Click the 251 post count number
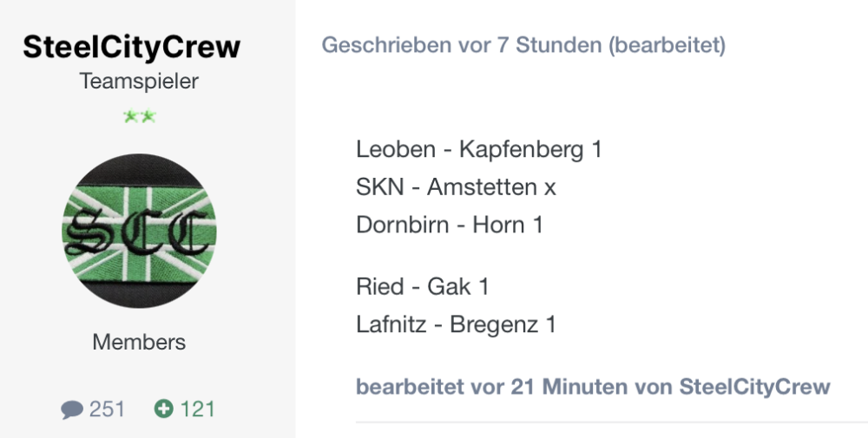 point(107,409)
